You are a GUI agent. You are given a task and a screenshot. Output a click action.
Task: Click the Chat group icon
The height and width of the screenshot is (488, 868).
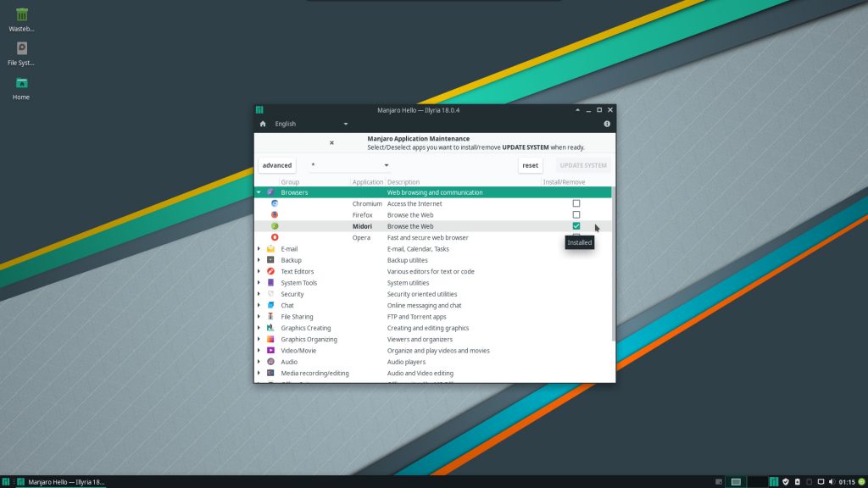click(270, 305)
